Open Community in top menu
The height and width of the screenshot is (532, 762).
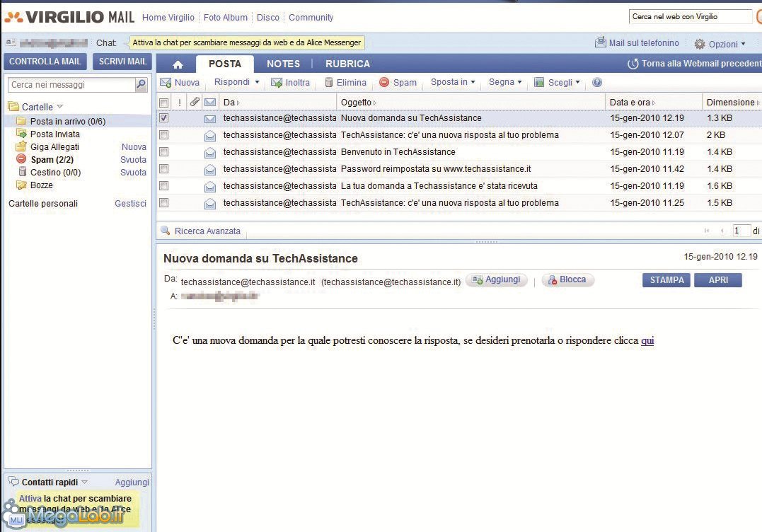click(x=311, y=18)
